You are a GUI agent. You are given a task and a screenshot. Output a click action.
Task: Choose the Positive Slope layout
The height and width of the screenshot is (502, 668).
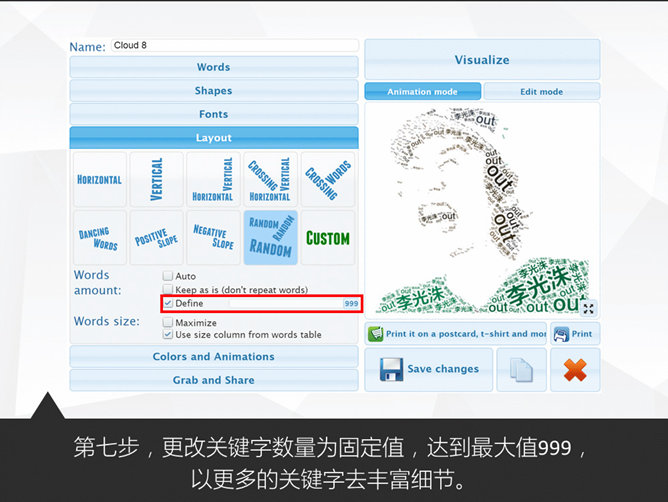click(x=157, y=238)
